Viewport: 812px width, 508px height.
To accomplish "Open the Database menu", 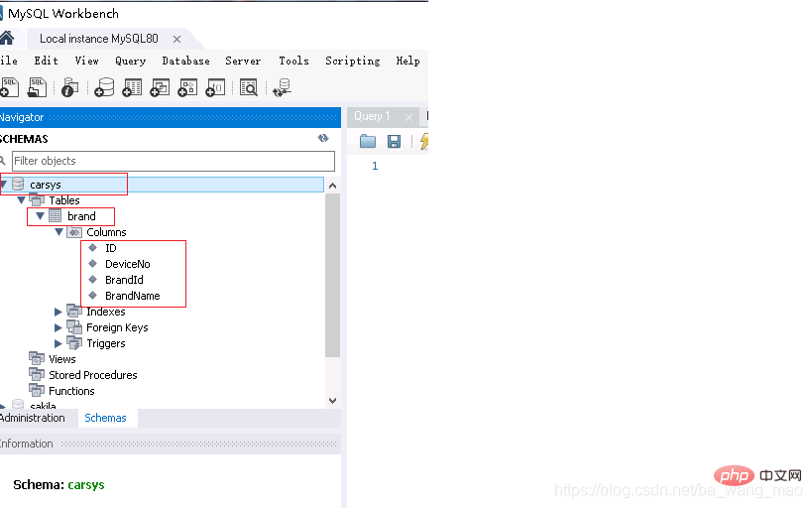I will point(186,61).
